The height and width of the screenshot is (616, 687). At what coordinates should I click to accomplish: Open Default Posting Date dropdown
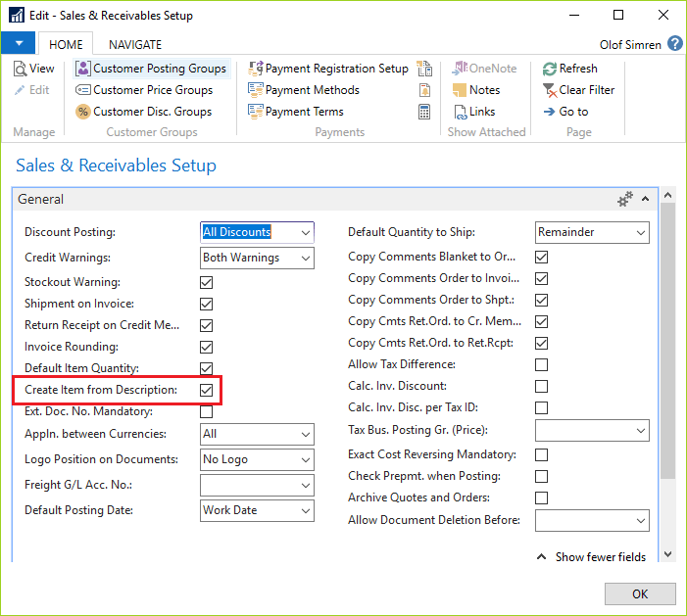pos(306,510)
